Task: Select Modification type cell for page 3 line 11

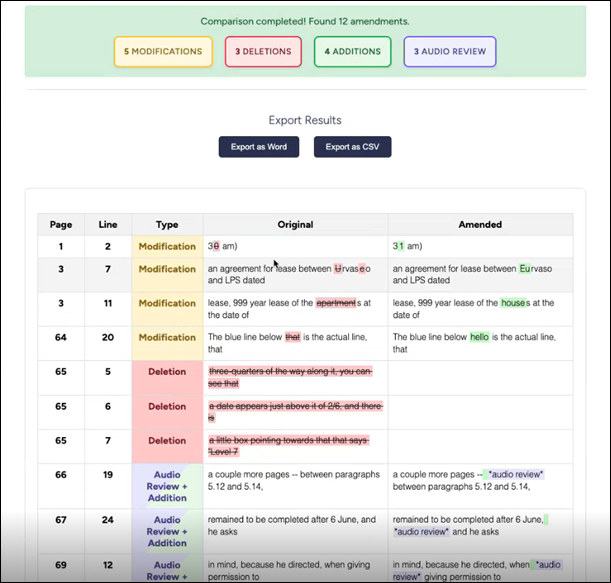Action: point(167,309)
